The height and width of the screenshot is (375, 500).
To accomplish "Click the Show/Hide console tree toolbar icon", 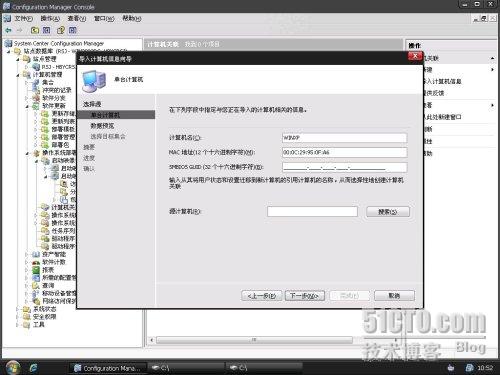I will point(46,30).
